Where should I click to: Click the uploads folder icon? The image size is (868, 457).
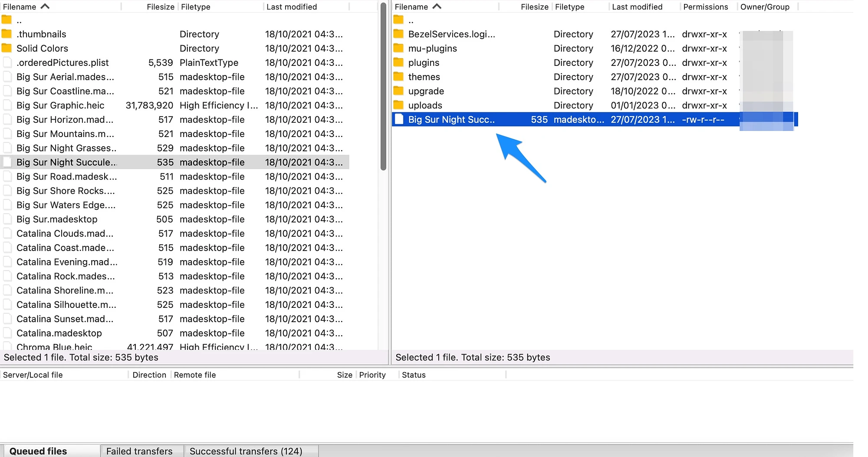click(x=398, y=105)
